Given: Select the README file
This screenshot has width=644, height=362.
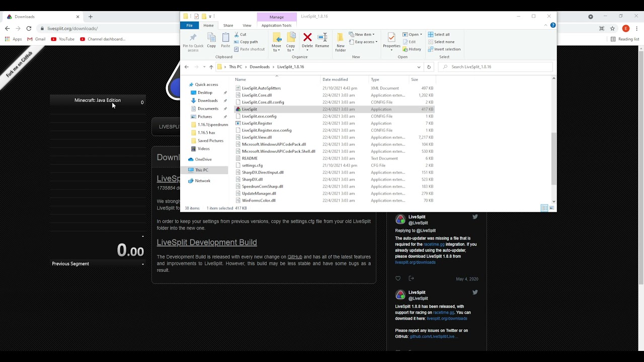Looking at the screenshot, I should 250,158.
